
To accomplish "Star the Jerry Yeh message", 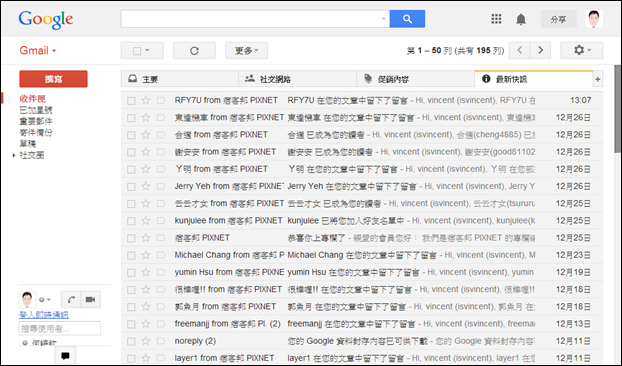I will tap(146, 186).
